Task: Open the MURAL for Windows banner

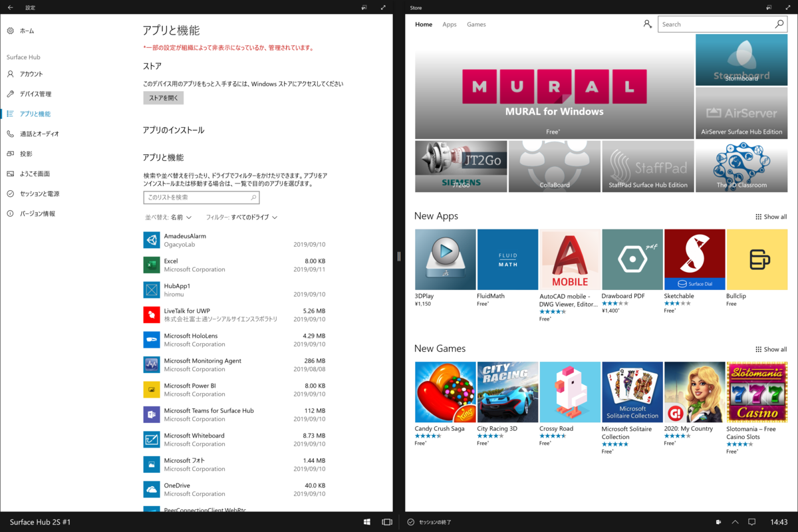Action: tap(554, 86)
